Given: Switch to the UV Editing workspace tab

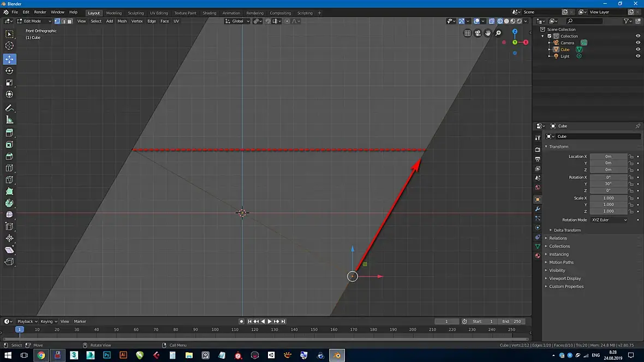Looking at the screenshot, I should point(158,13).
